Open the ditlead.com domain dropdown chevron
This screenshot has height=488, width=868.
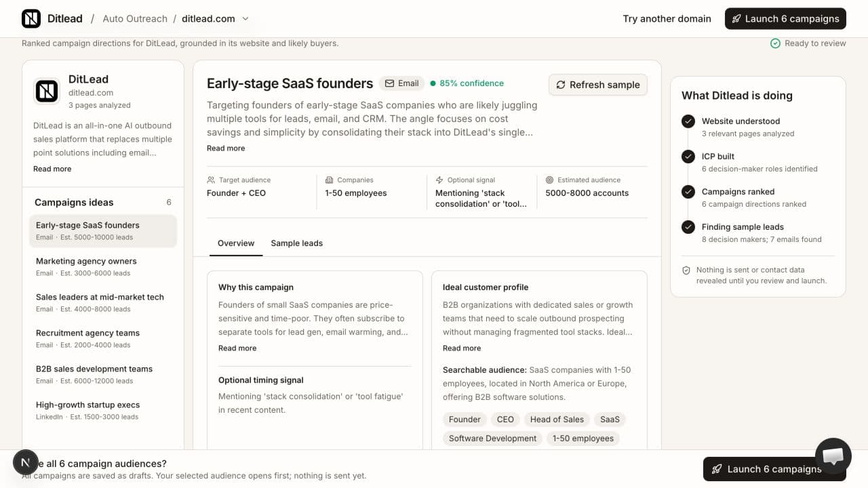(x=245, y=19)
